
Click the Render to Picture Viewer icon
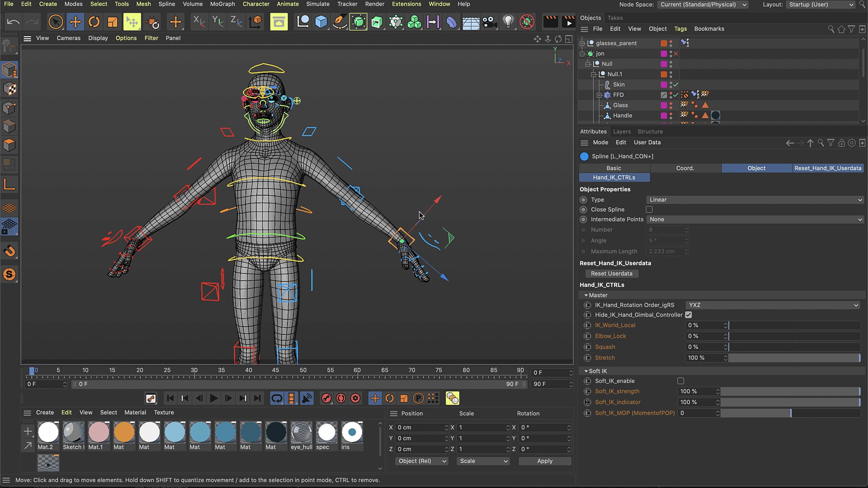click(568, 22)
